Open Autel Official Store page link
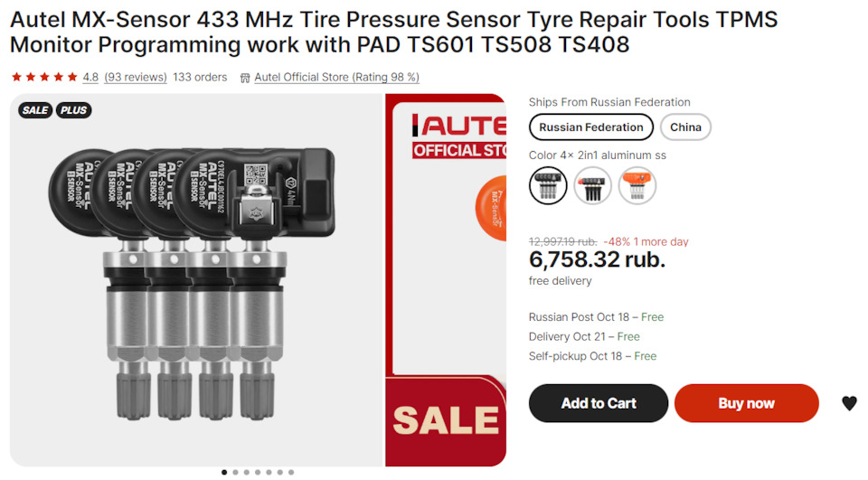 (336, 77)
